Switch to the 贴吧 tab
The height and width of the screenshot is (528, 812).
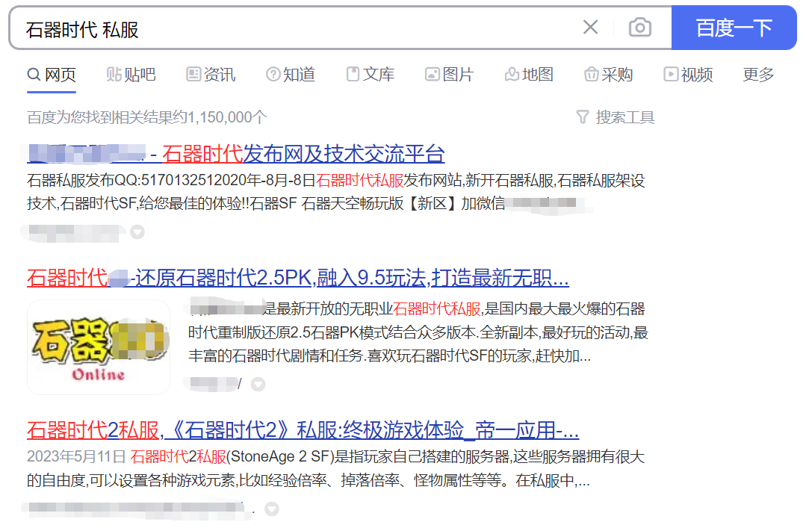click(131, 75)
